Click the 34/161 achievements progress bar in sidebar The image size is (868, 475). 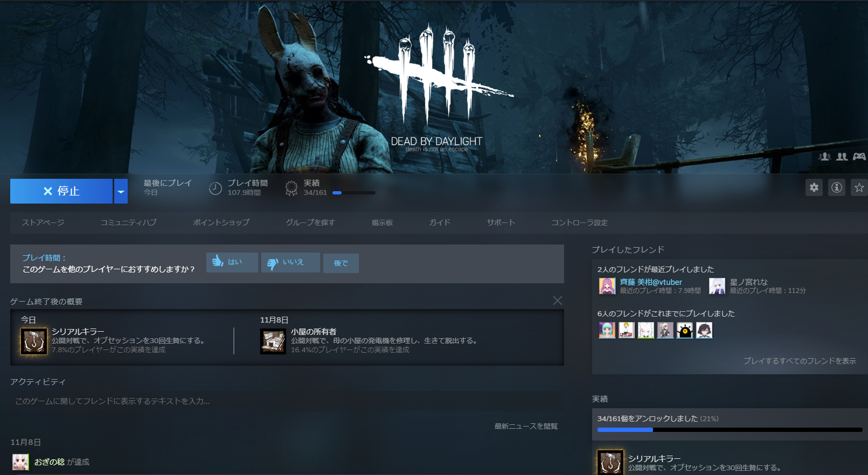pos(730,430)
